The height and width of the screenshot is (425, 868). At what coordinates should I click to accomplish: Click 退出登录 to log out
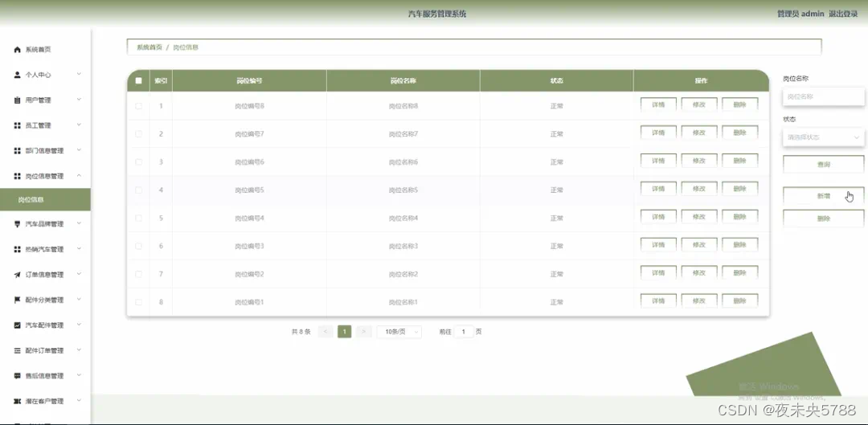(843, 14)
